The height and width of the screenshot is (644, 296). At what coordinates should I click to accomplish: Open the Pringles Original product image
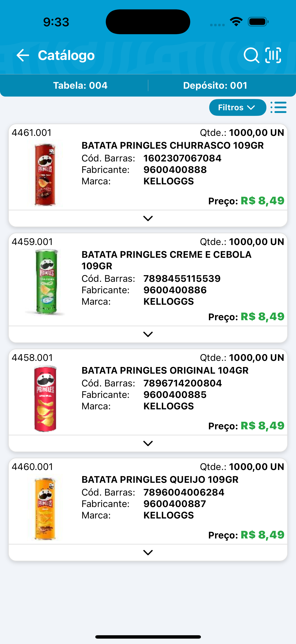pos(45,399)
